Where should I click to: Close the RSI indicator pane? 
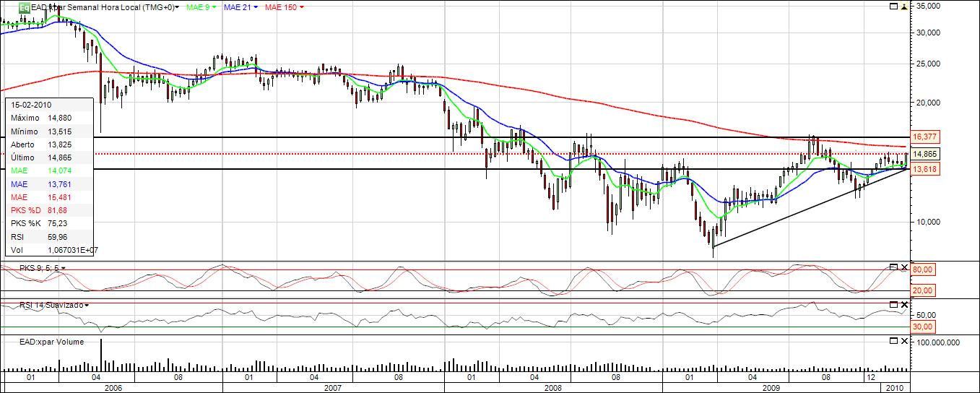pyautogui.click(x=903, y=304)
